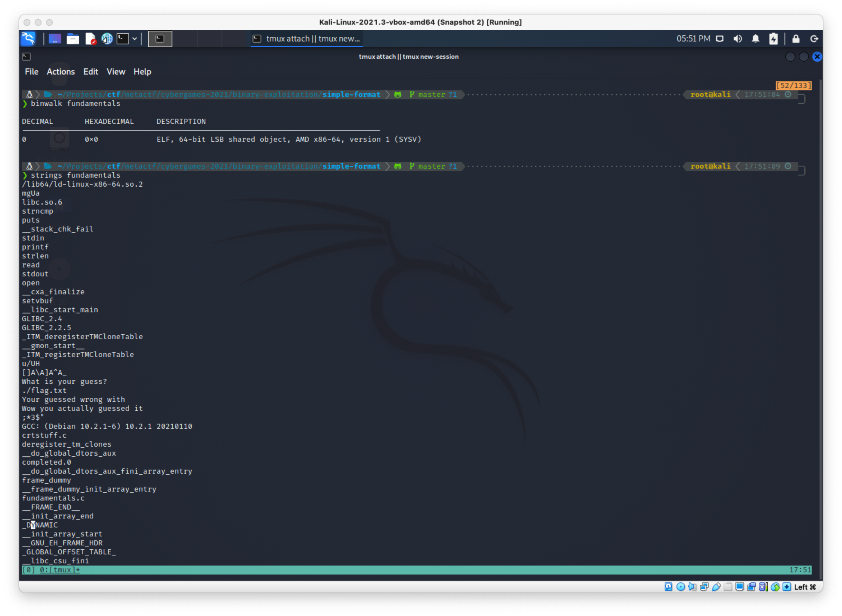The width and height of the screenshot is (842, 616).
Task: Select workspace 1 in the workspace switcher
Action: tap(160, 39)
